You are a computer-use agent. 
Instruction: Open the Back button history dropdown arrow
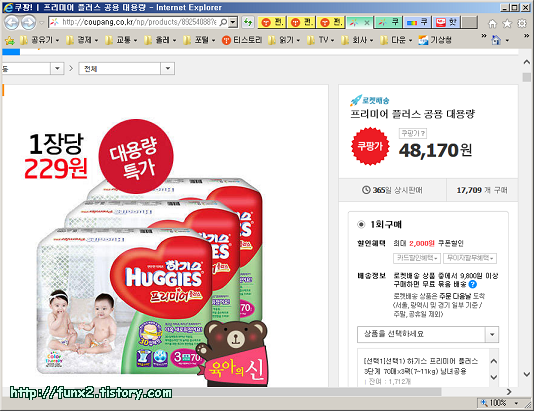(41, 23)
